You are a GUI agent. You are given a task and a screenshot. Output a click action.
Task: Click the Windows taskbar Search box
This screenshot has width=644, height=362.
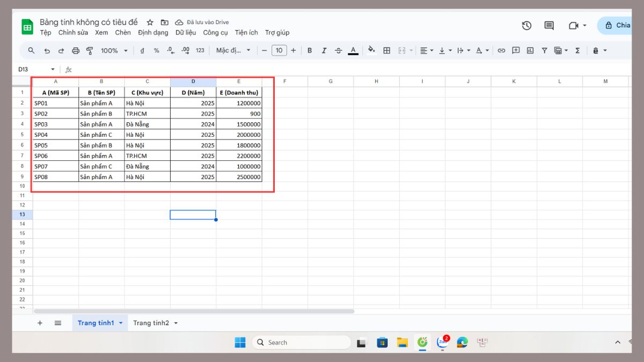coord(301,342)
